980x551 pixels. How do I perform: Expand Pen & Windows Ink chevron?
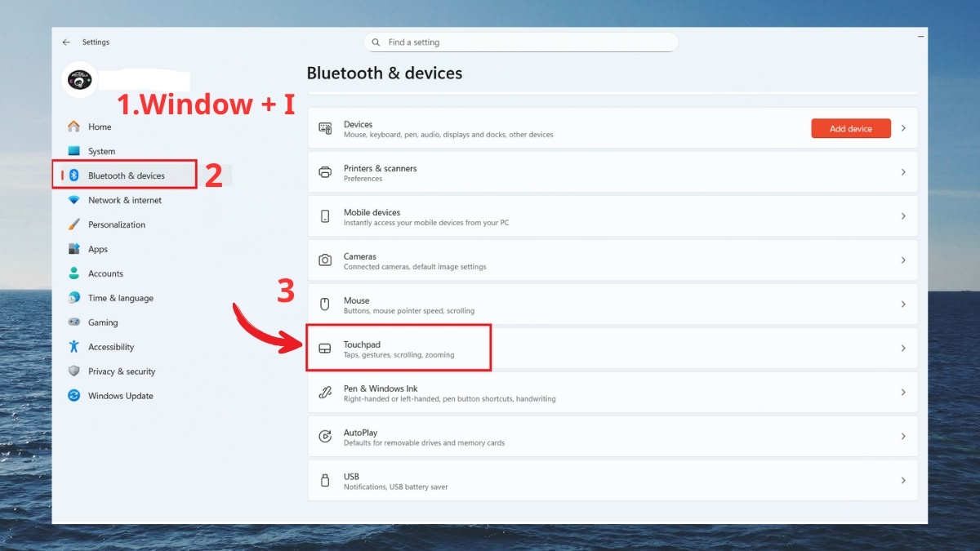(903, 393)
